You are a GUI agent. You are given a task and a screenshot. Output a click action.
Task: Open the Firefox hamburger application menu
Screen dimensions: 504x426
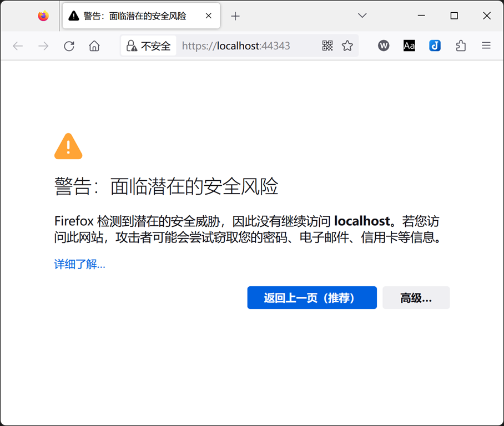[x=486, y=45]
